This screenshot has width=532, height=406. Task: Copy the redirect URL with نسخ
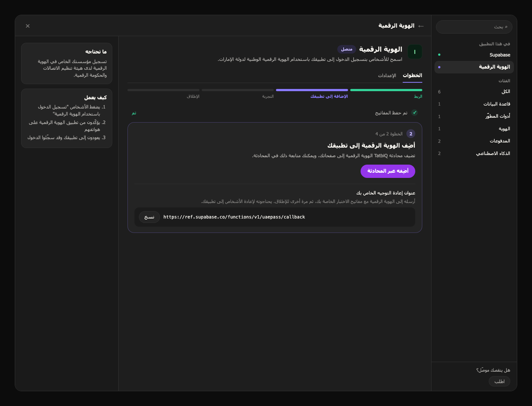149,217
